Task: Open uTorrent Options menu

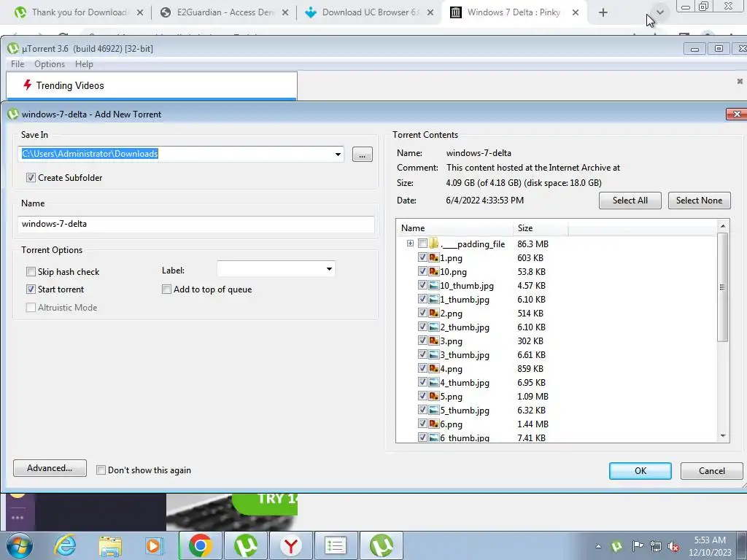Action: click(x=50, y=64)
